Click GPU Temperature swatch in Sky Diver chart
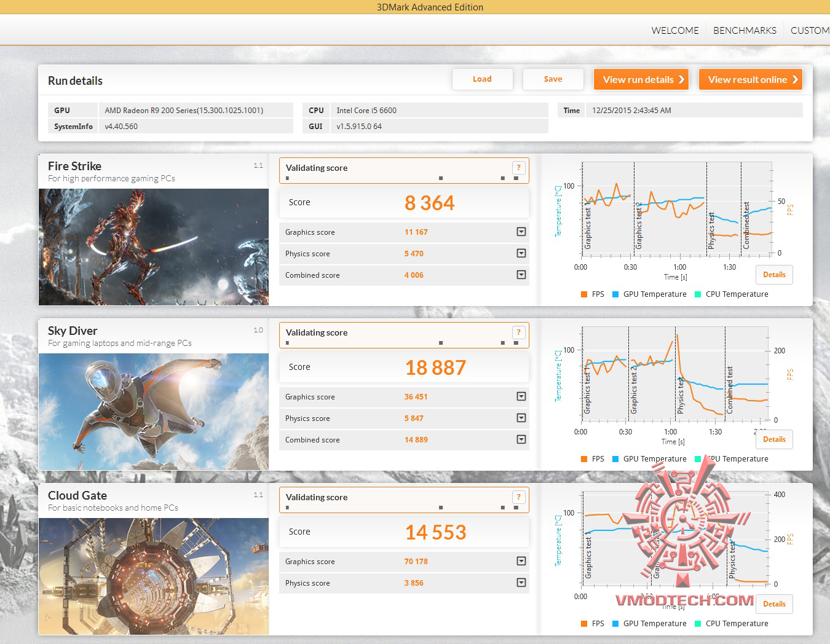Viewport: 830px width, 644px height. point(615,459)
